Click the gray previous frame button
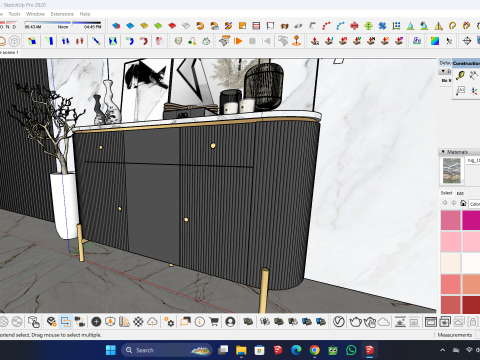 266,41
